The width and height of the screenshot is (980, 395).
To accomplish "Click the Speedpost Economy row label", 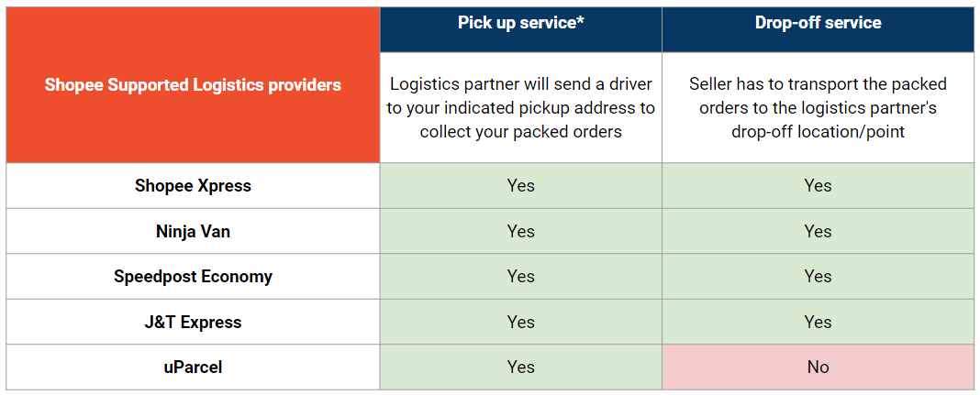I will [193, 277].
